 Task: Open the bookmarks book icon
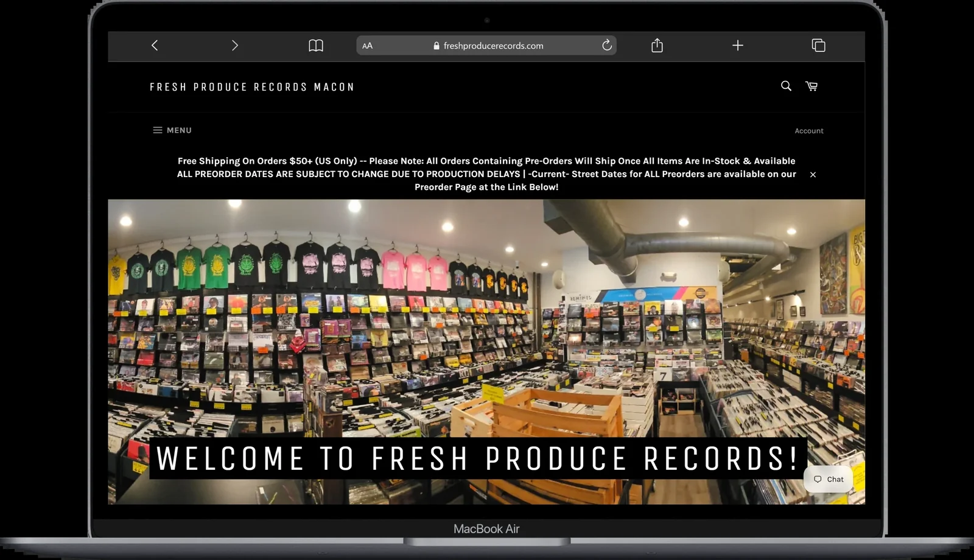[316, 46]
